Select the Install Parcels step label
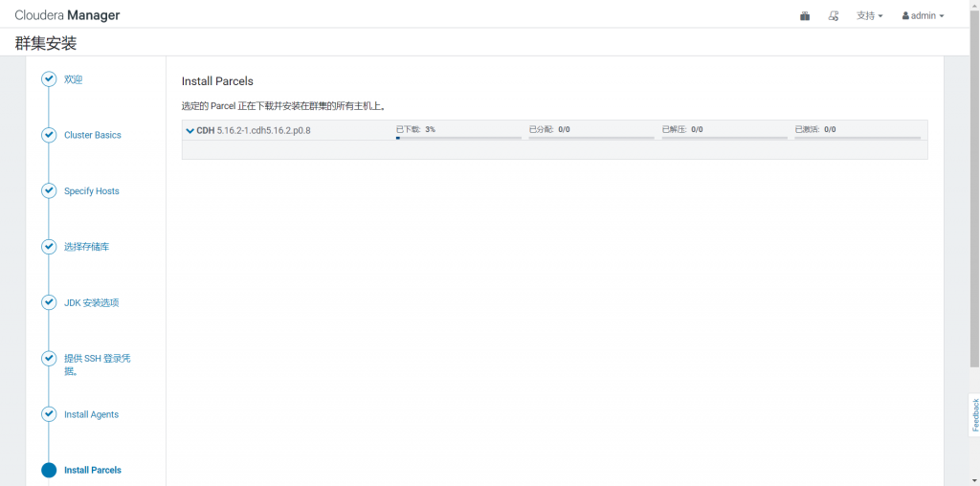The image size is (980, 486). [93, 470]
